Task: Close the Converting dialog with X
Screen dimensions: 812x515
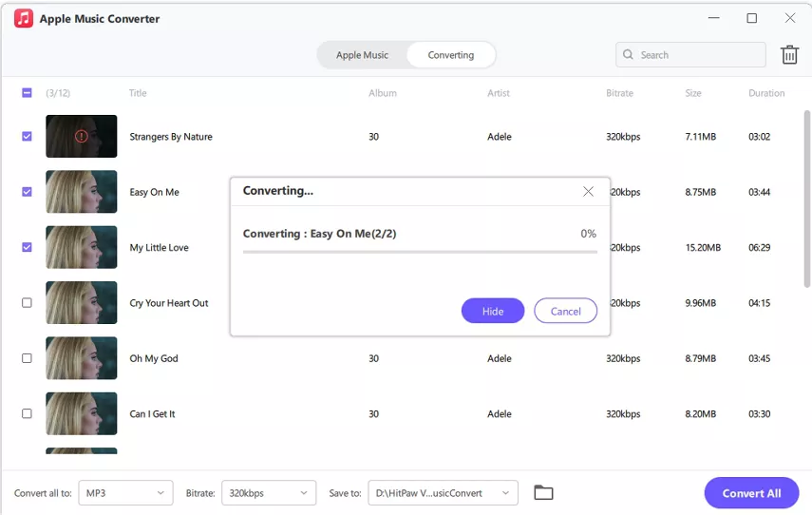Action: click(588, 191)
